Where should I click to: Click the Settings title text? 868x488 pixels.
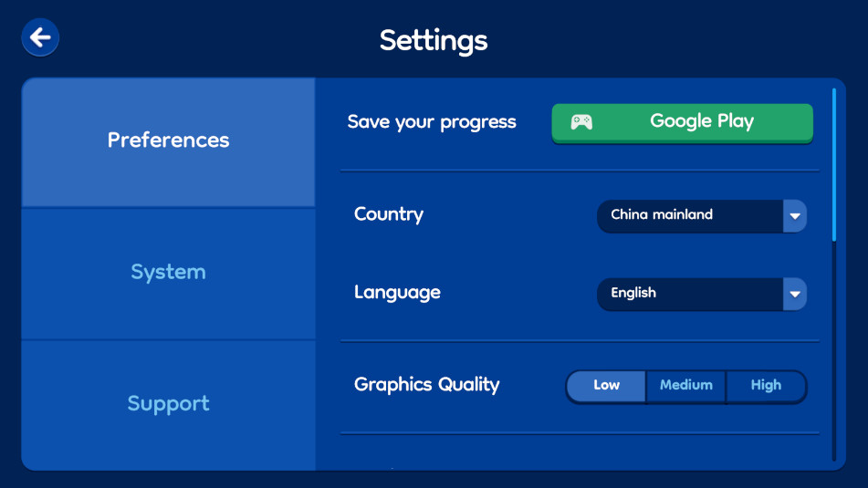pos(434,41)
